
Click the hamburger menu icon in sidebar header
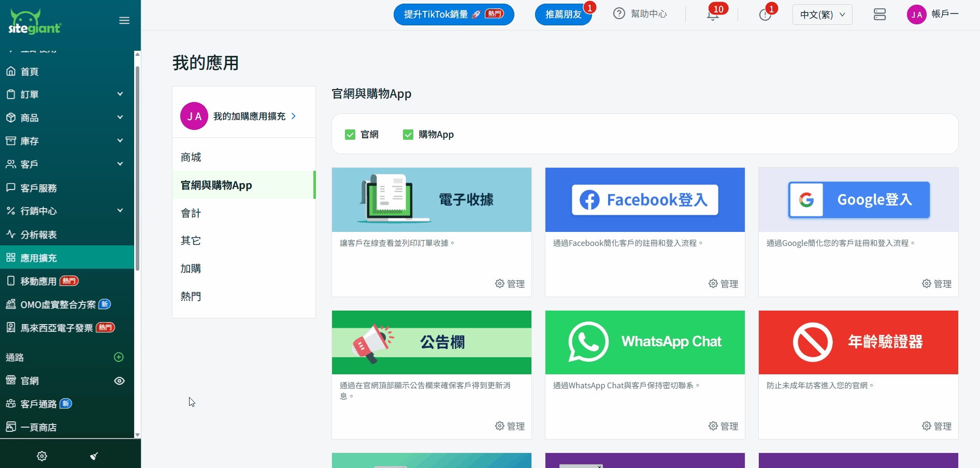[124, 21]
